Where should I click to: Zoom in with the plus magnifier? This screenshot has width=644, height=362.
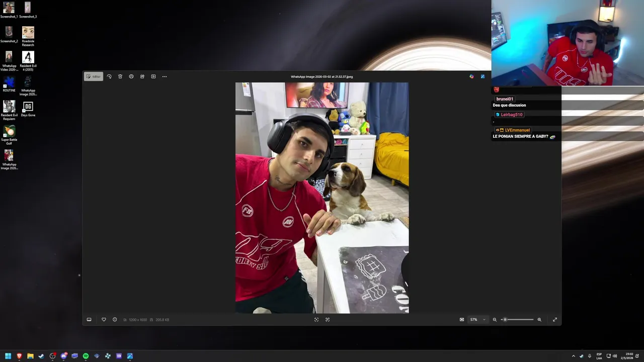[539, 320]
